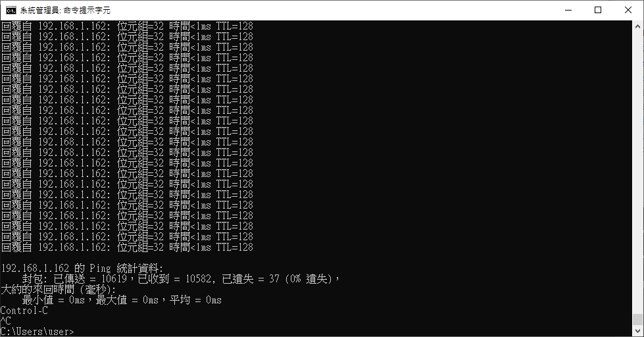The image size is (644, 337).
Task: Click the scrollbar up arrow
Action: coord(637,26)
